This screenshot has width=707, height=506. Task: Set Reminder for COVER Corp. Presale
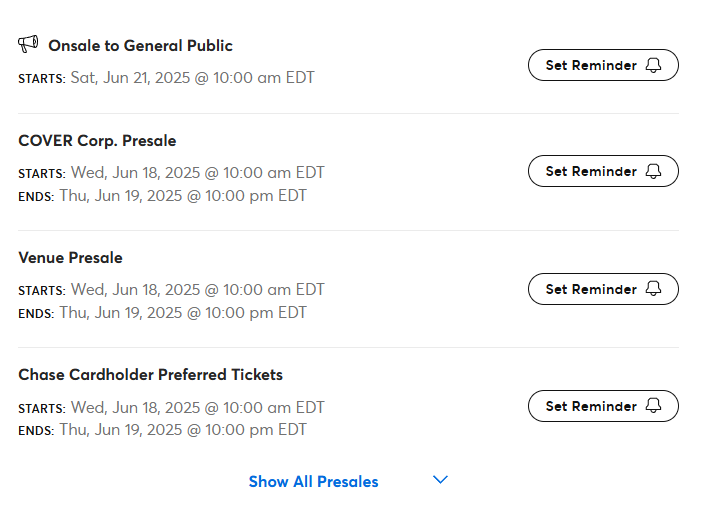coord(603,171)
